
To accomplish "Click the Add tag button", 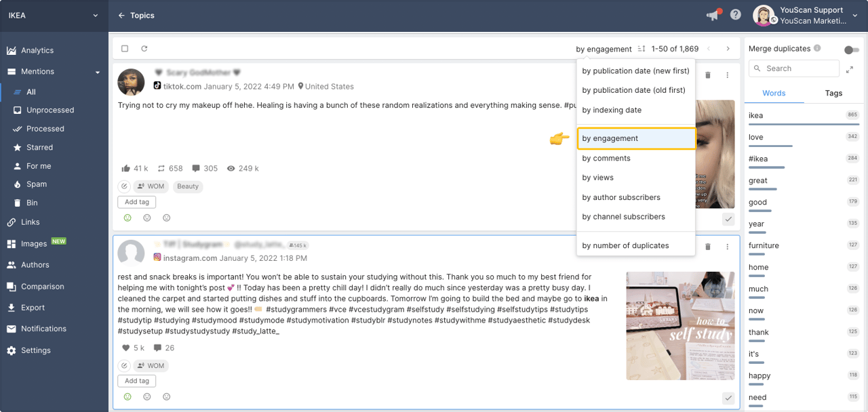I will pos(136,201).
